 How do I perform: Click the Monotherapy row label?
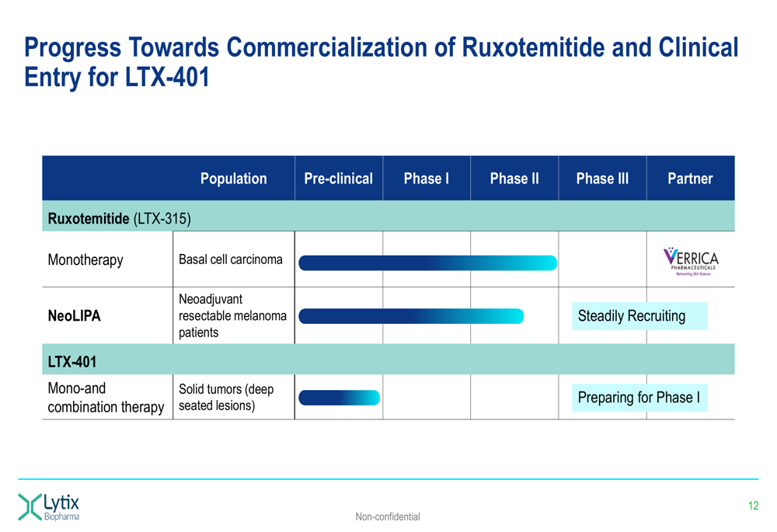pos(85,259)
